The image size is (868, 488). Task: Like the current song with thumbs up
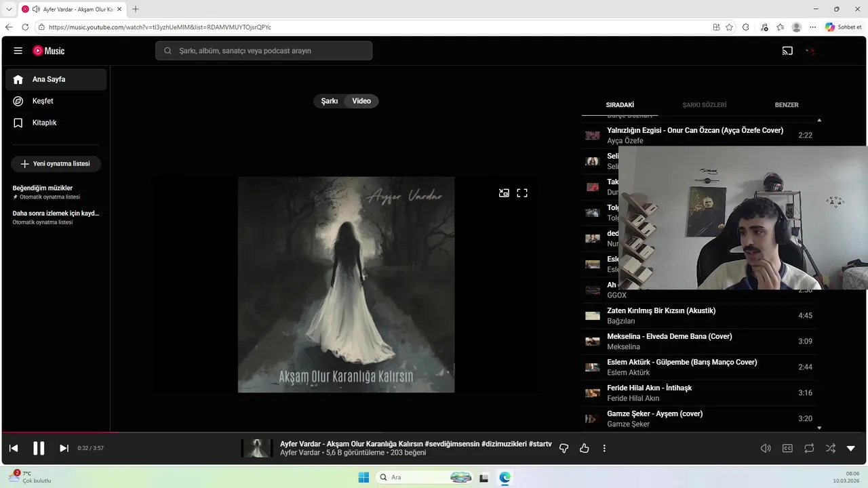[584, 448]
